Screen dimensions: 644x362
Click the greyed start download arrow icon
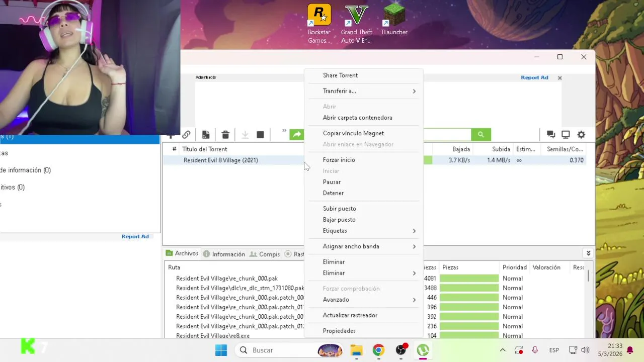click(x=245, y=135)
